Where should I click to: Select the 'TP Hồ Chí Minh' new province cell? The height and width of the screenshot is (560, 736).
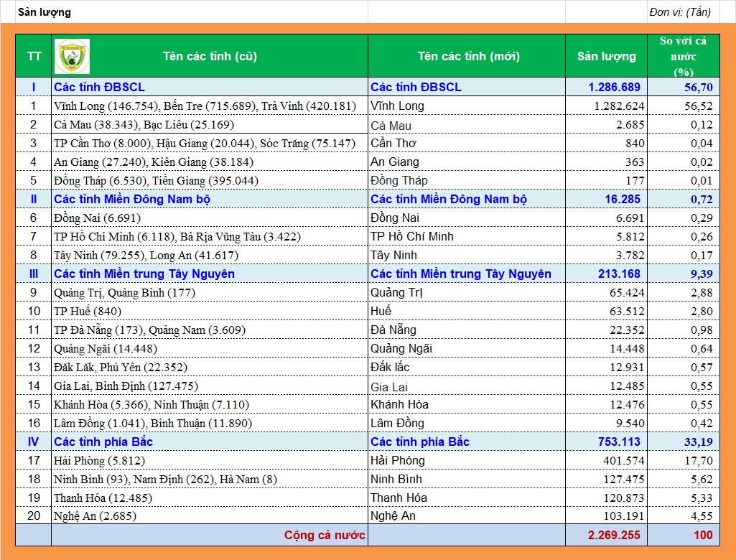(x=412, y=236)
